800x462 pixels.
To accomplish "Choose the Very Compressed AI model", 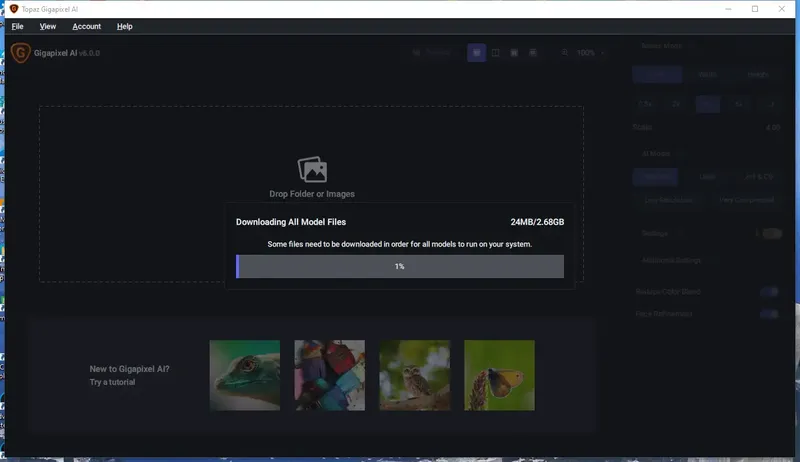I will pyautogui.click(x=746, y=200).
